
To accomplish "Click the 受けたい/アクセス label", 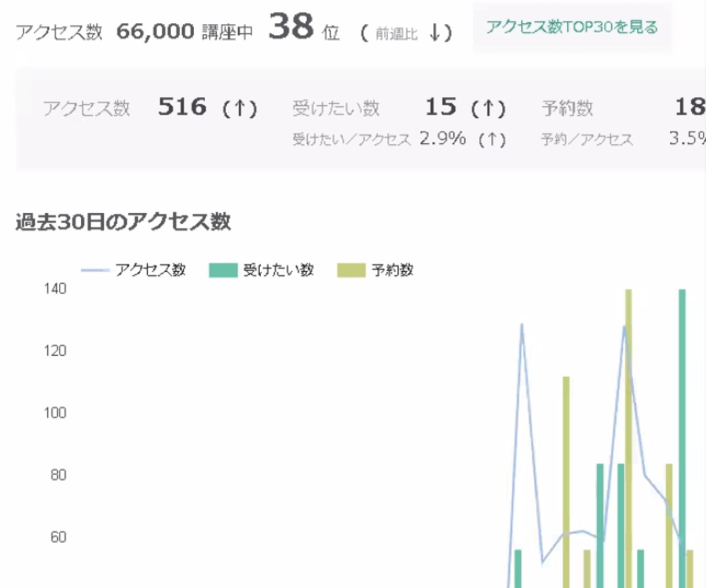I will [351, 139].
